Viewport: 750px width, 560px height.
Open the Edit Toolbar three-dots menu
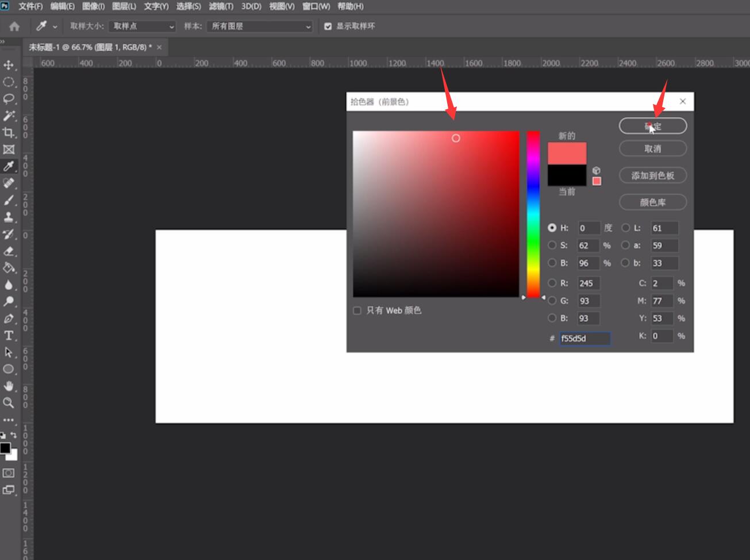[x=8, y=420]
